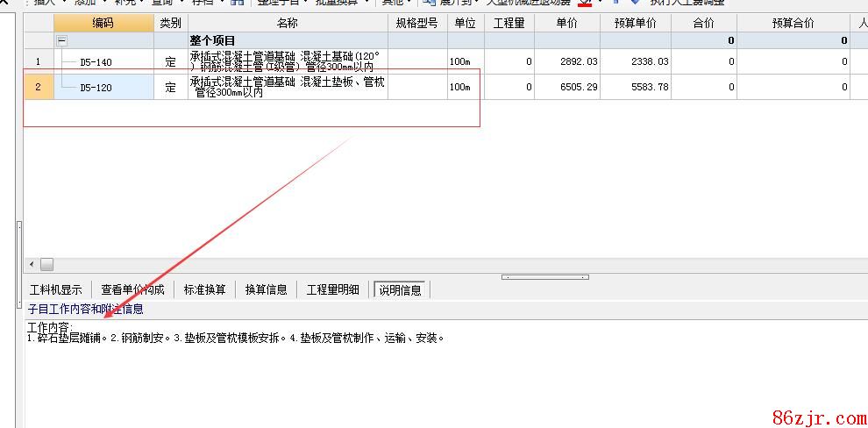Screen dimensions: 868x428
Task: Click the 6505.29 unit price cell
Action: [x=567, y=88]
